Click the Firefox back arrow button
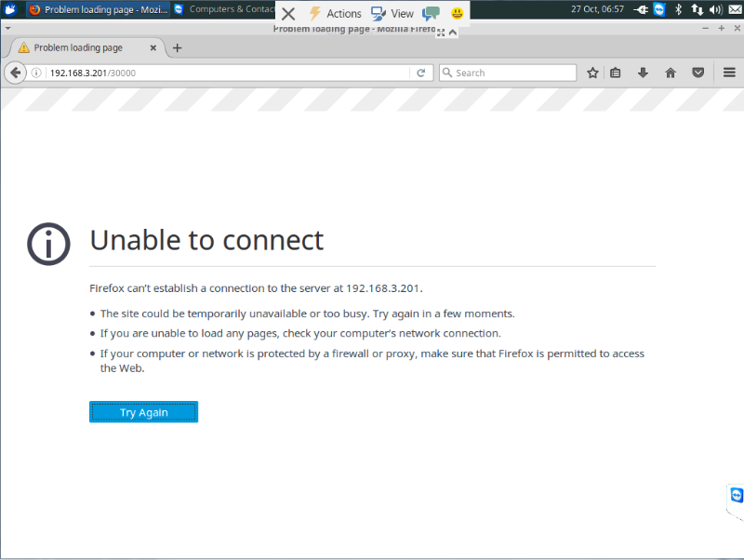The width and height of the screenshot is (744, 560). [15, 73]
